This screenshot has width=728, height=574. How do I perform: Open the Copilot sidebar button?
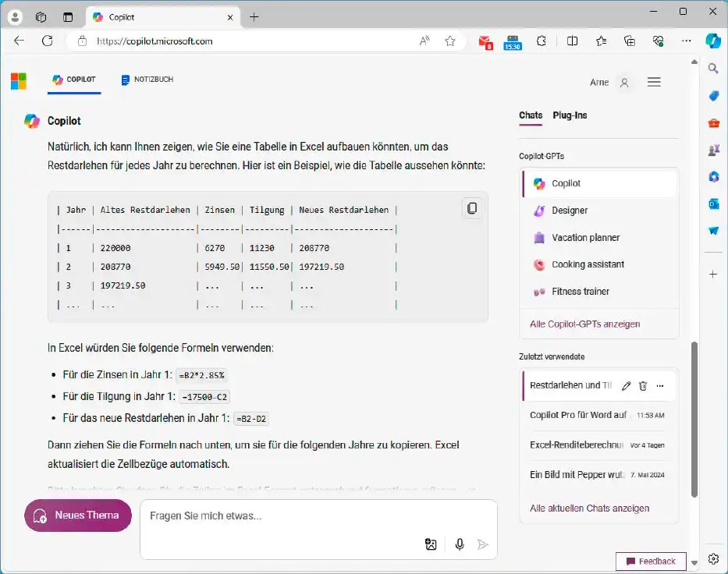coord(713,41)
